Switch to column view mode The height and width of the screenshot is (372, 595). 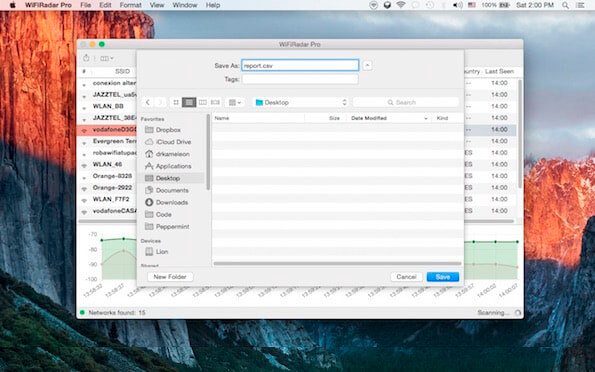(203, 102)
